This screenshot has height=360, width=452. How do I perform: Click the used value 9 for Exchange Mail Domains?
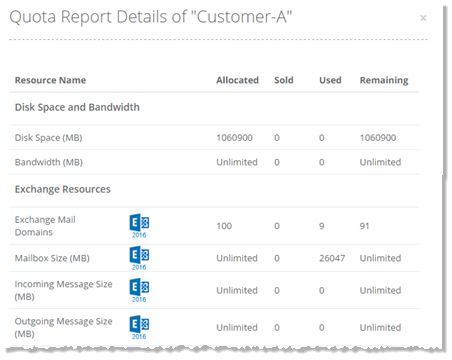[322, 226]
